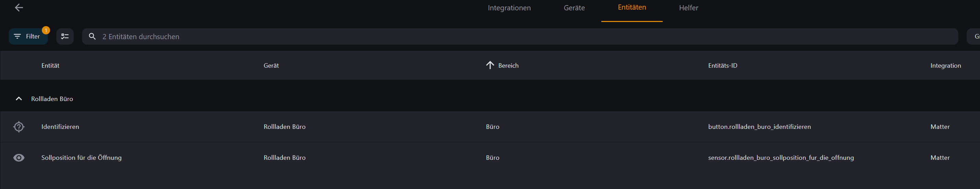Screen dimensions: 980x189
Task: Sort table by Entitäts-ID column
Action: [722, 66]
